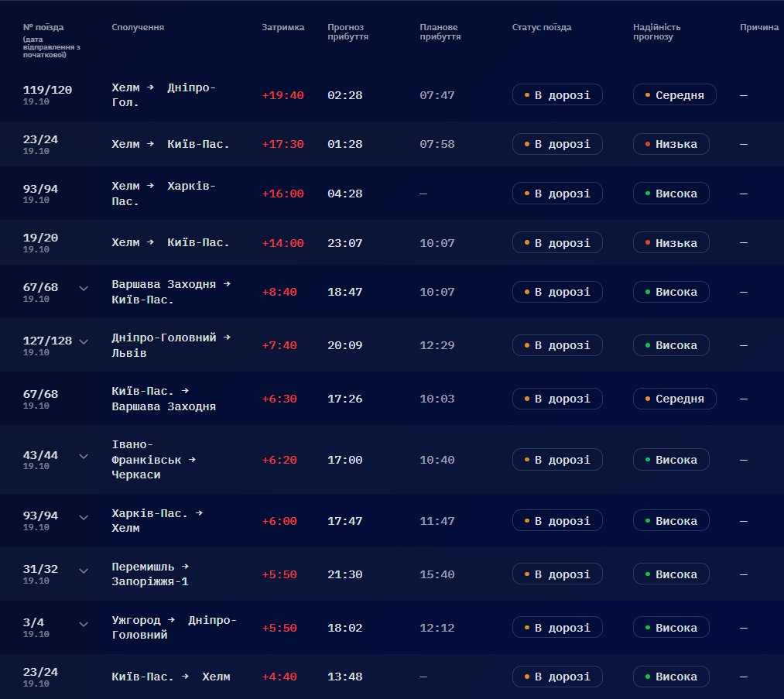The width and height of the screenshot is (784, 699).
Task: Click the "Прогноз прибуття" column header
Action: click(x=348, y=32)
